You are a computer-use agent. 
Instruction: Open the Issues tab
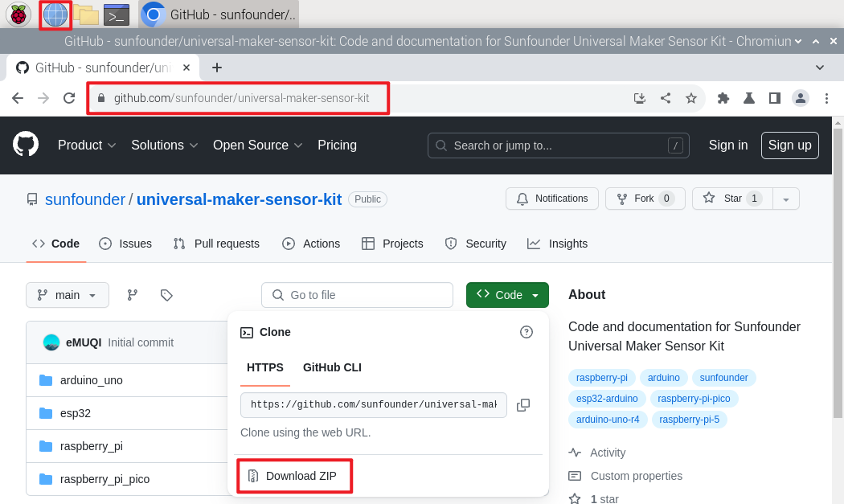coord(125,244)
